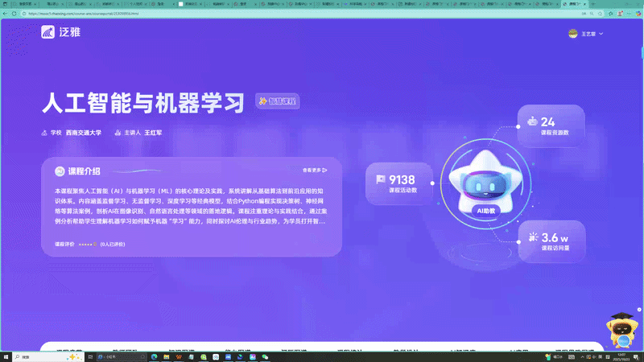Click the lecturer name 王红军
Screen dimensions: 644x362
[x=153, y=133]
